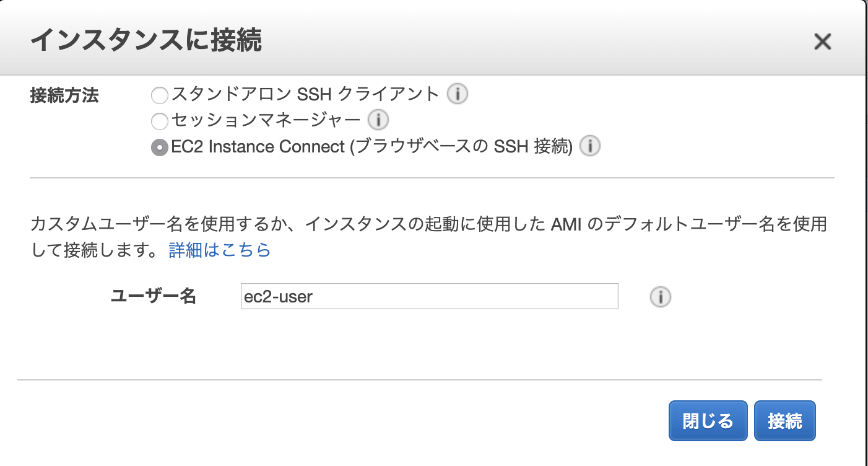This screenshot has width=868, height=466.
Task: Select EC2 Instance Connect connection method
Action: pos(159,147)
